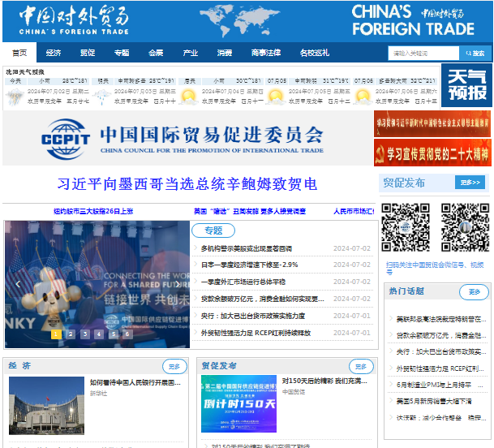Open article 对150天后的精彩 我们充满...
The width and height of the screenshot is (494, 448).
coord(324,381)
